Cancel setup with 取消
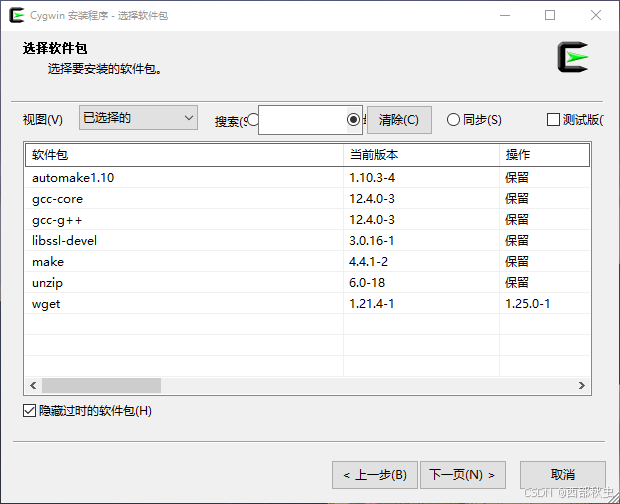620x504 pixels. pyautogui.click(x=563, y=474)
